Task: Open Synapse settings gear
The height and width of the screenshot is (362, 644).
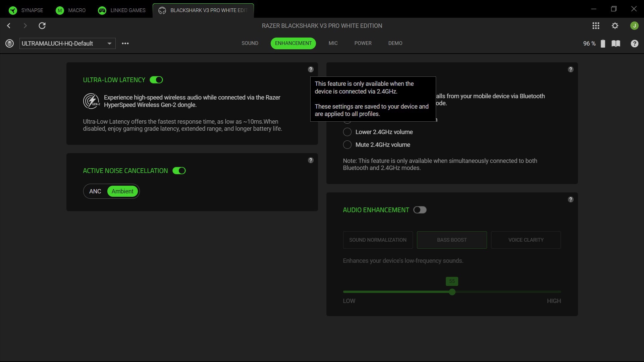Action: coord(615,25)
